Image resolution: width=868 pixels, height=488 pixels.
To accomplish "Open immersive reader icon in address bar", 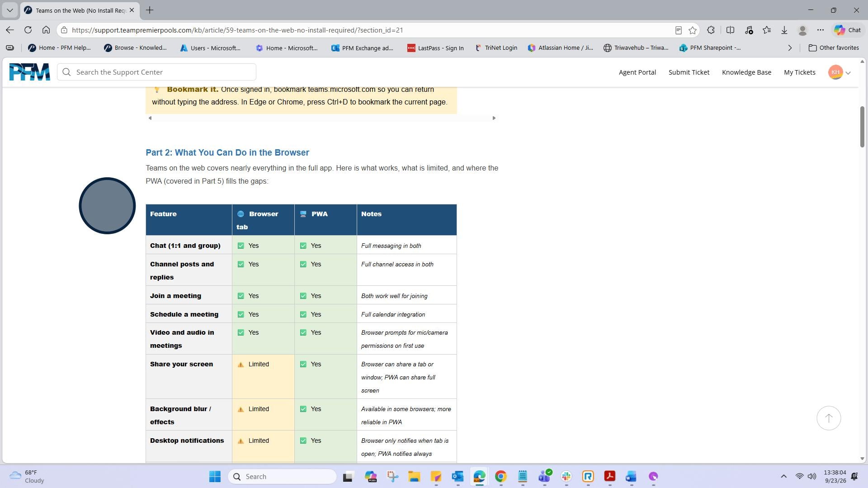I will click(x=678, y=30).
